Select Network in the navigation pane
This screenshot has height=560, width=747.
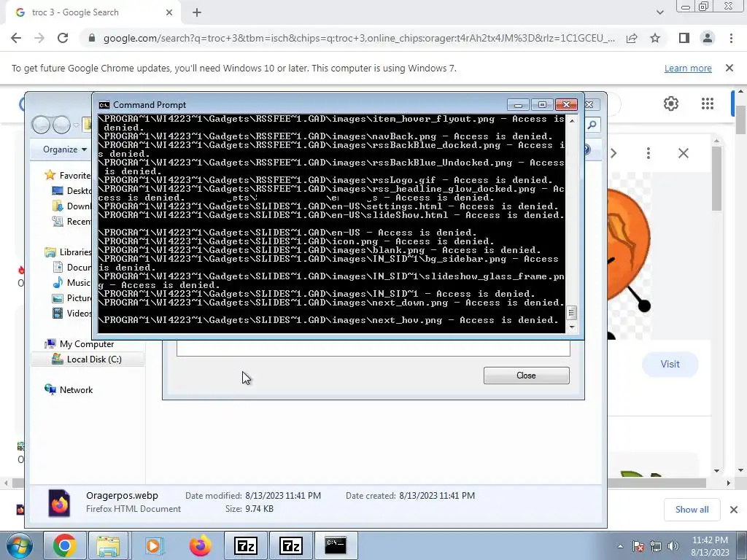(x=69, y=389)
